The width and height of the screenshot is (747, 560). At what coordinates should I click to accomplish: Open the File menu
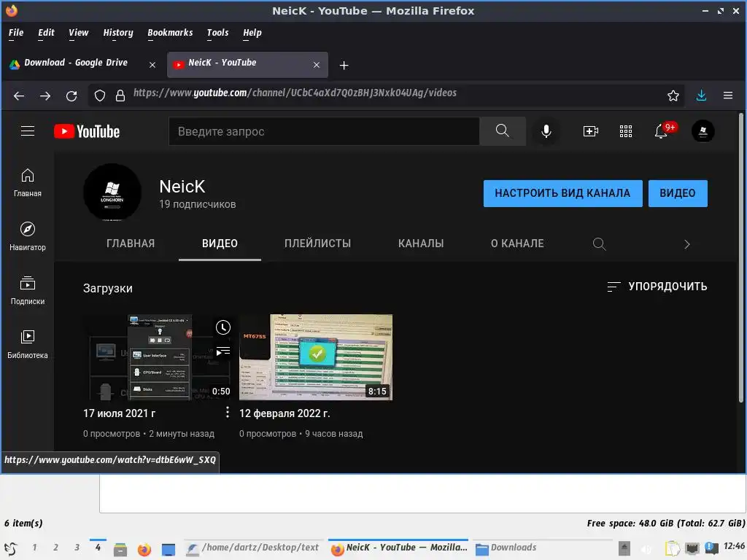(x=16, y=32)
